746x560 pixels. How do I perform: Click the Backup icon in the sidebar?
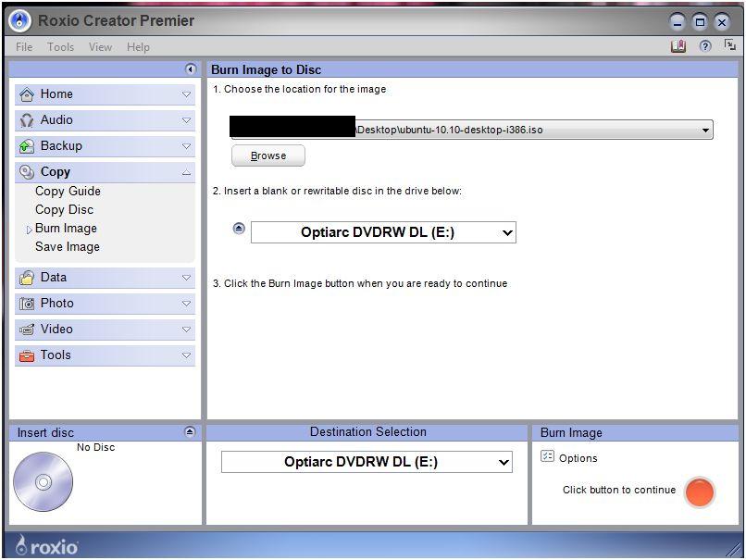[x=27, y=146]
